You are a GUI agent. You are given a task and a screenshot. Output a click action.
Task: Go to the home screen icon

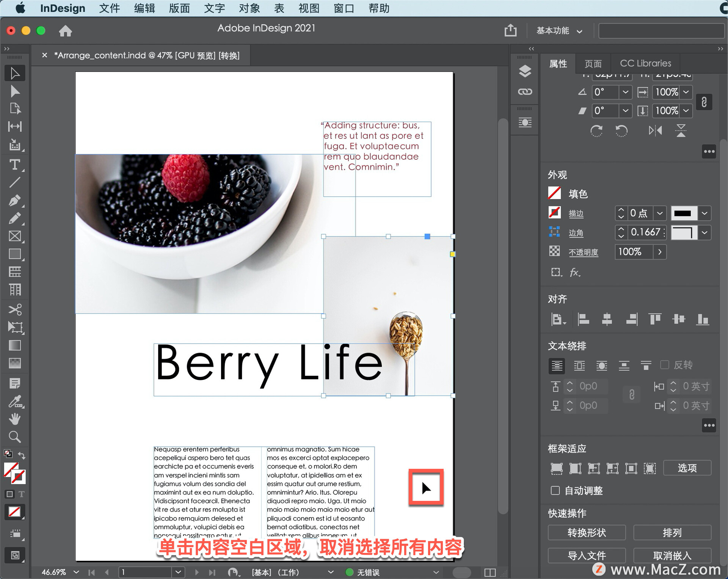point(65,31)
